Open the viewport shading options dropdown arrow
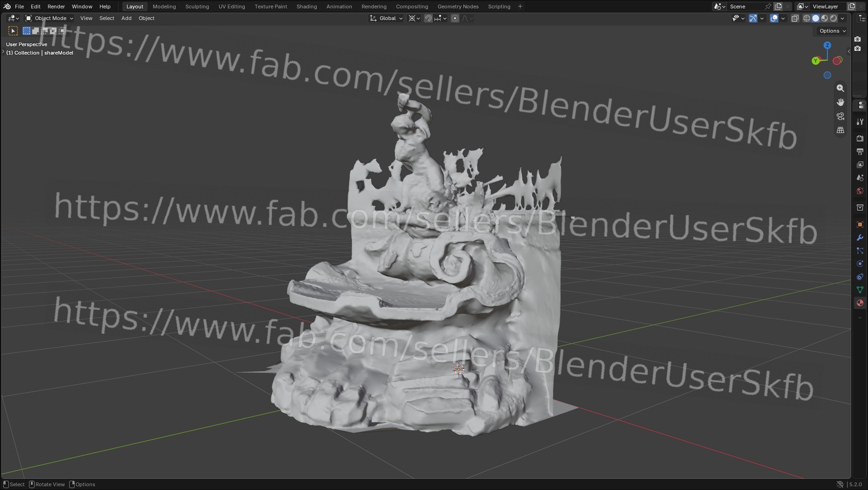868x490 pixels. pos(843,18)
